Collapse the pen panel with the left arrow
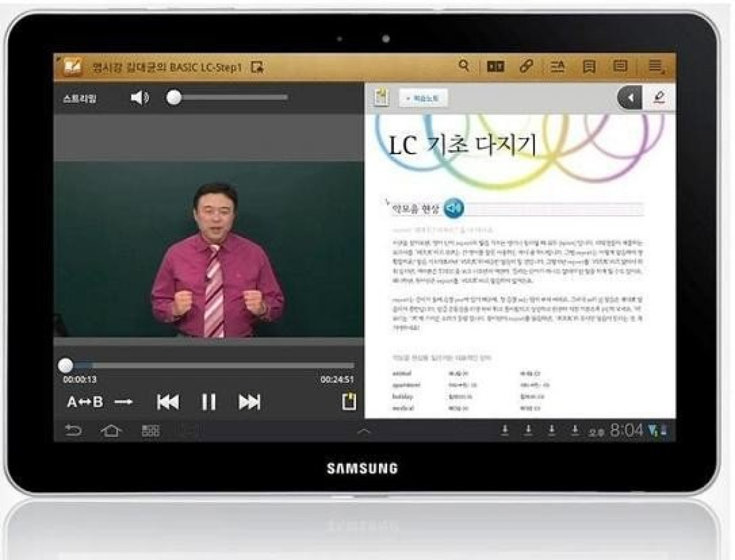Image resolution: width=735 pixels, height=560 pixels. point(629,98)
